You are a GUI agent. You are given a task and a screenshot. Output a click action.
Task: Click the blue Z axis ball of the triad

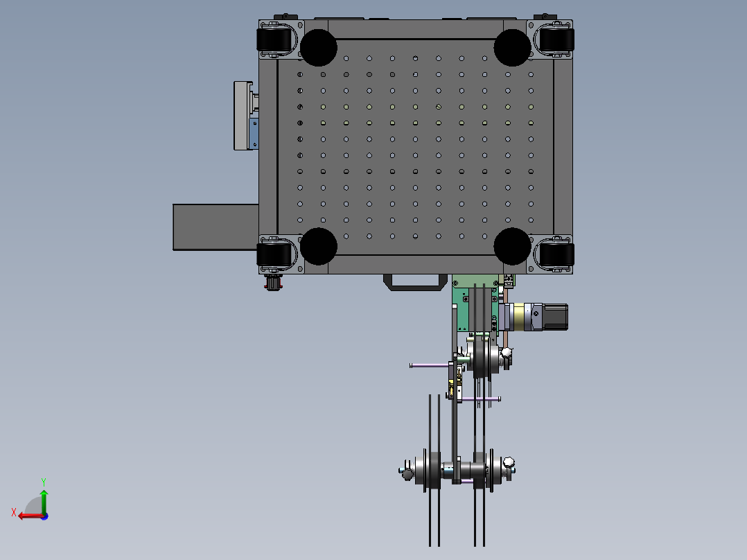(x=44, y=516)
